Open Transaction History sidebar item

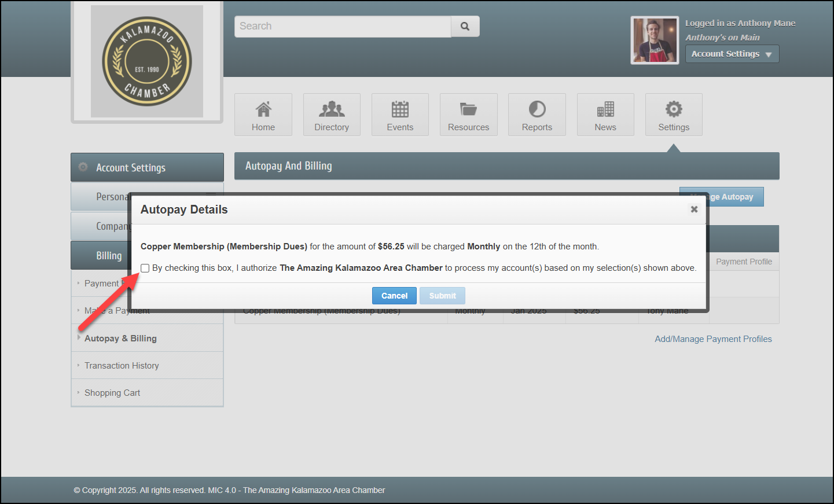click(122, 366)
